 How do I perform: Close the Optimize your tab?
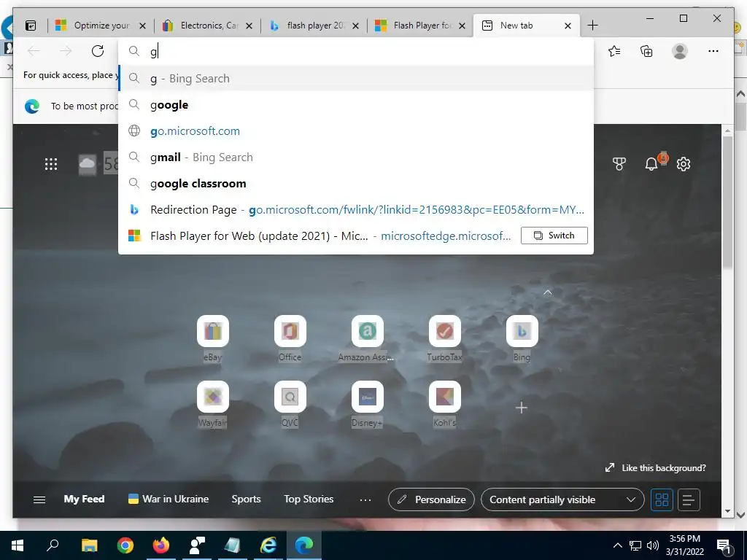point(142,26)
